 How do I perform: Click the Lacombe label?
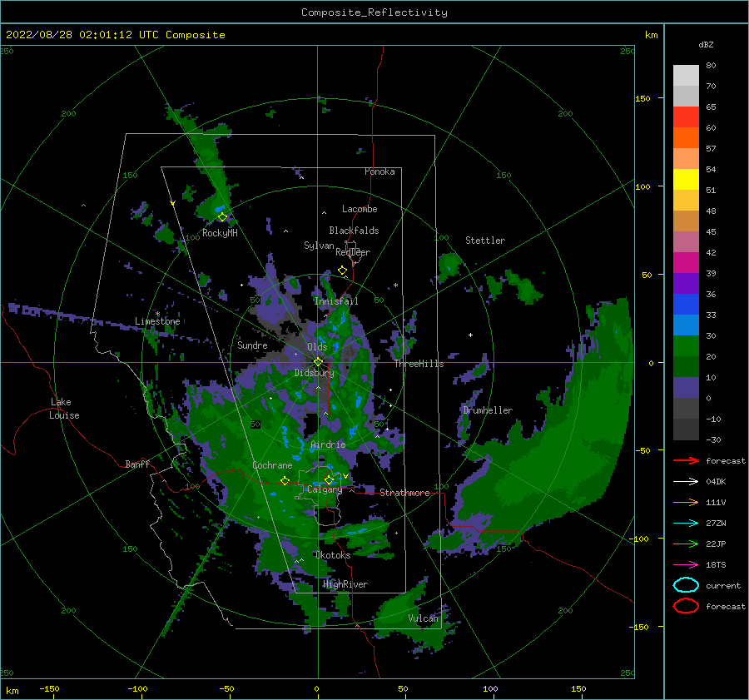tap(360, 209)
